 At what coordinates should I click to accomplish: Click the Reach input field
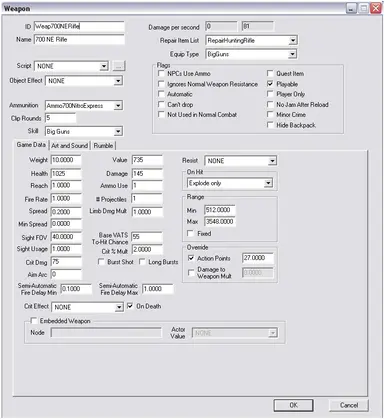pos(66,186)
